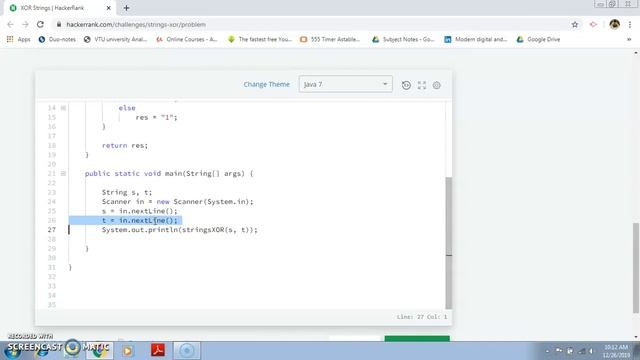This screenshot has height=360, width=640.
Task: Open the Online Courses bookmark
Action: pos(187,39)
